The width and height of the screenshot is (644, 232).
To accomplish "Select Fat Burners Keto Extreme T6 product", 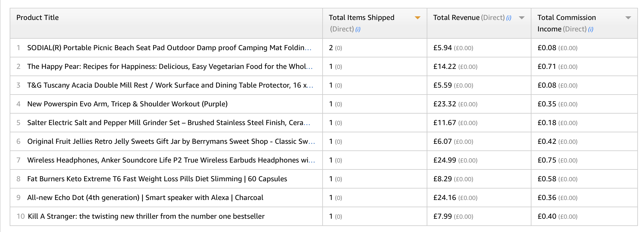I will coord(157,179).
